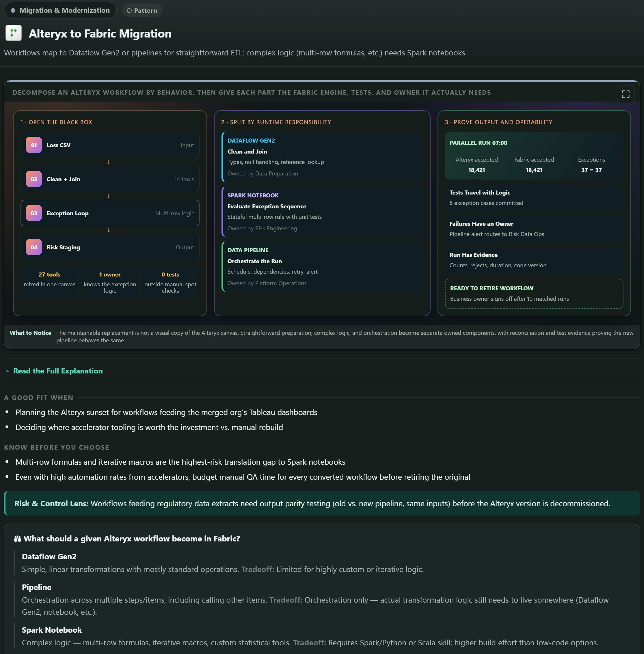Click the DATA PIPELINE card heading
The image size is (644, 654).
pos(248,250)
